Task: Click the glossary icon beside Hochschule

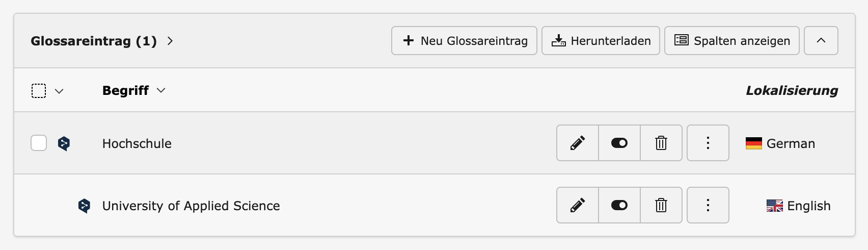Action: point(64,143)
